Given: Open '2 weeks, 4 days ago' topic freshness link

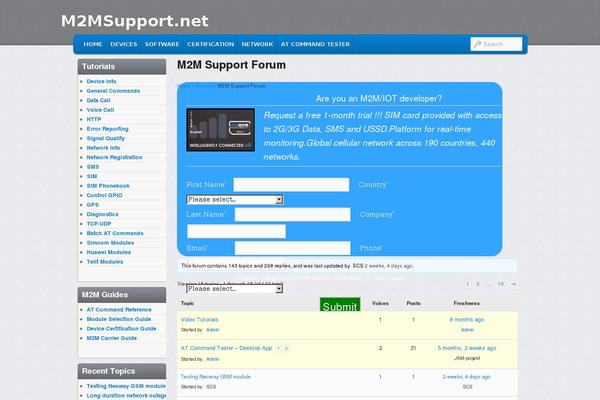Looking at the screenshot, I should click(x=467, y=377).
